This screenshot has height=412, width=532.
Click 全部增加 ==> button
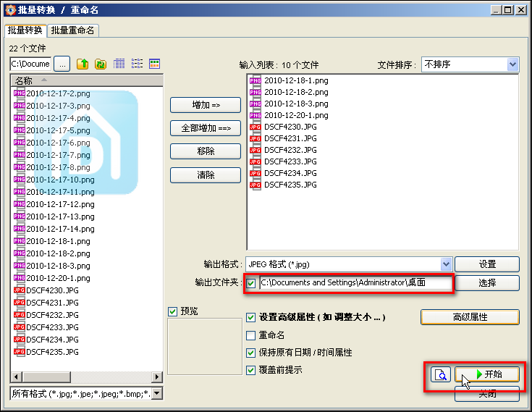click(x=206, y=128)
